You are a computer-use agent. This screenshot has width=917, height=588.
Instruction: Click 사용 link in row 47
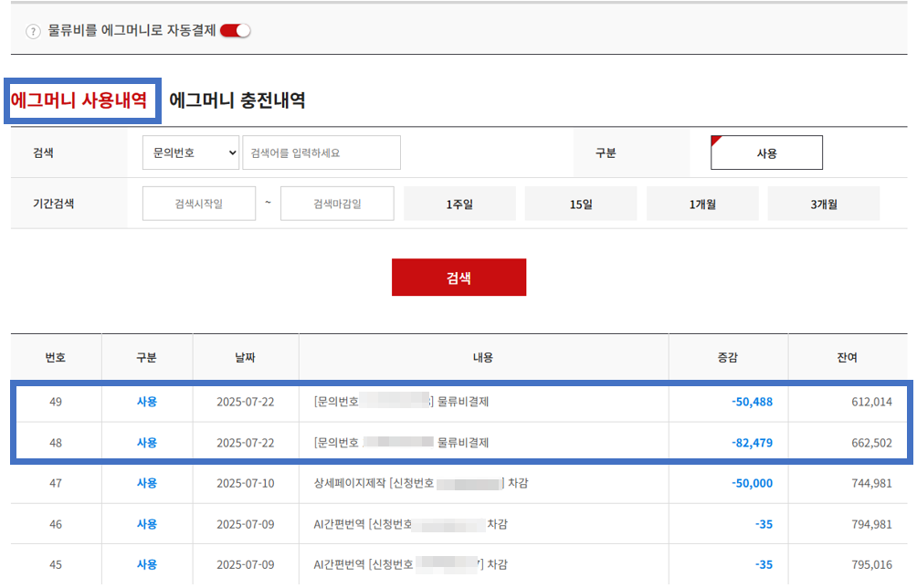click(x=147, y=483)
